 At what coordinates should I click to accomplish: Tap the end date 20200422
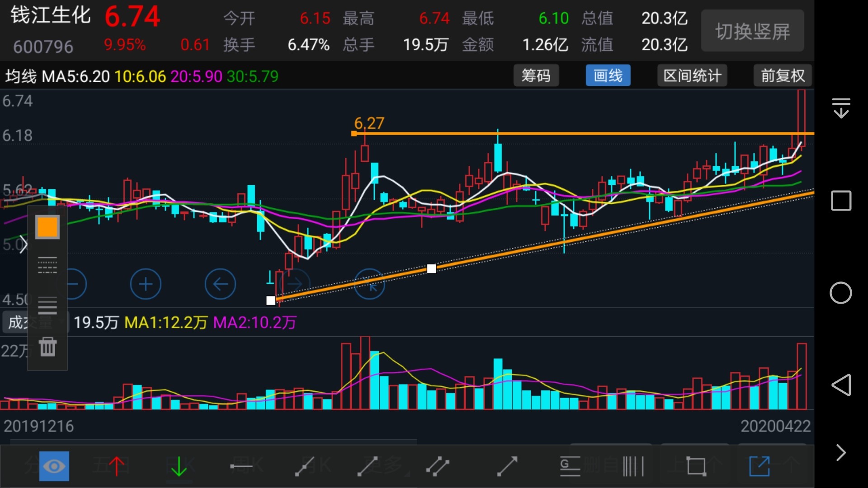coord(775,426)
